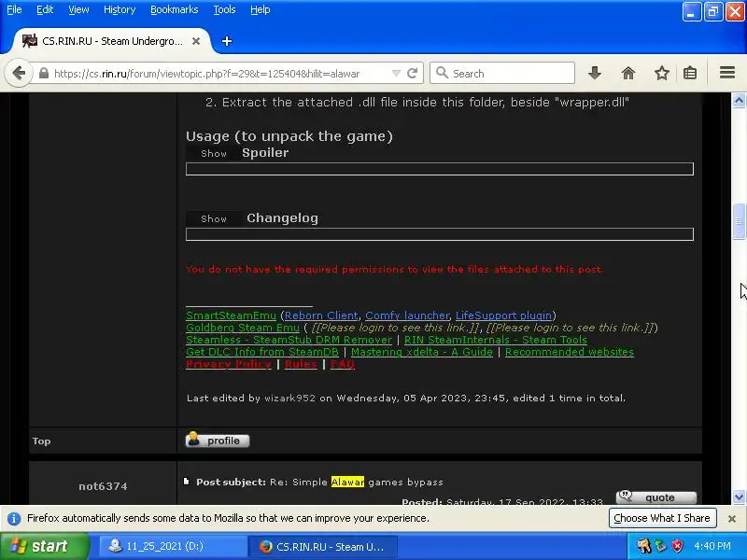Open RIN SteamInternals - Steam Tools link
Viewport: 747px width, 560px height.
496,340
